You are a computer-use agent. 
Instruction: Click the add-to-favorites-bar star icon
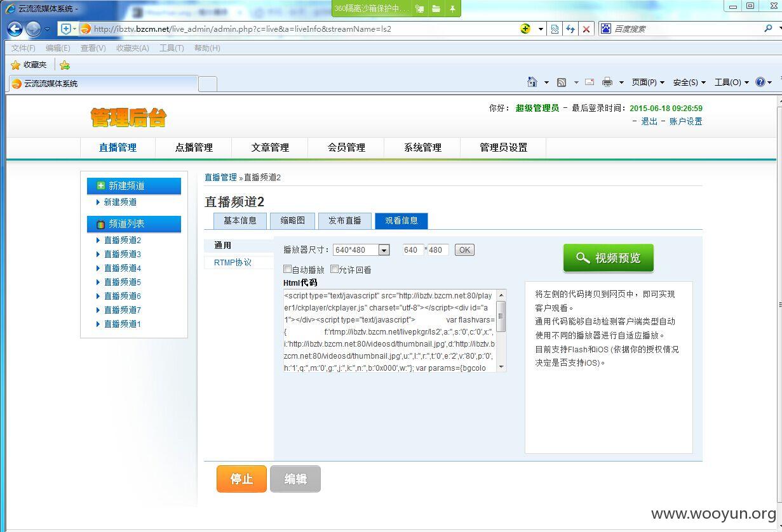coord(65,65)
